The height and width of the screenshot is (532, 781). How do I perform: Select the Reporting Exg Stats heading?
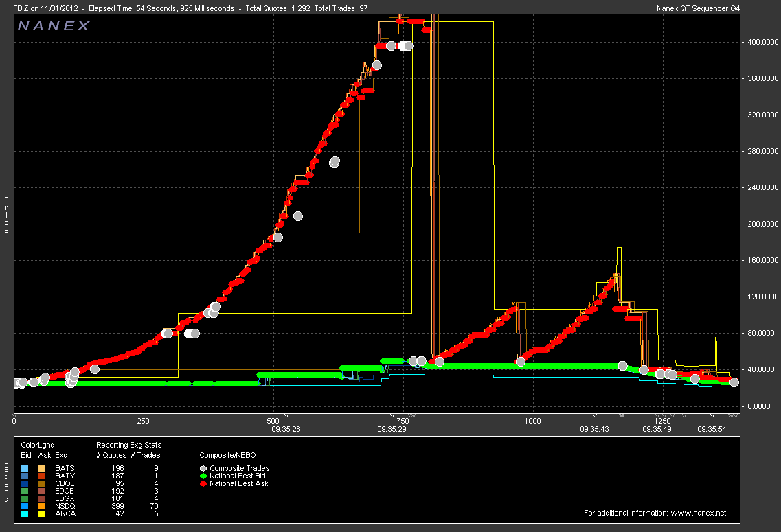129,445
